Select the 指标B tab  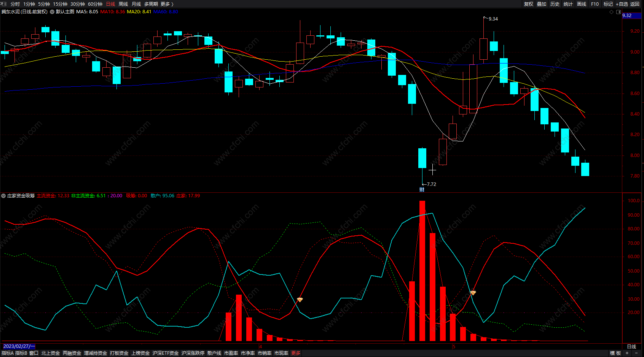21,353
